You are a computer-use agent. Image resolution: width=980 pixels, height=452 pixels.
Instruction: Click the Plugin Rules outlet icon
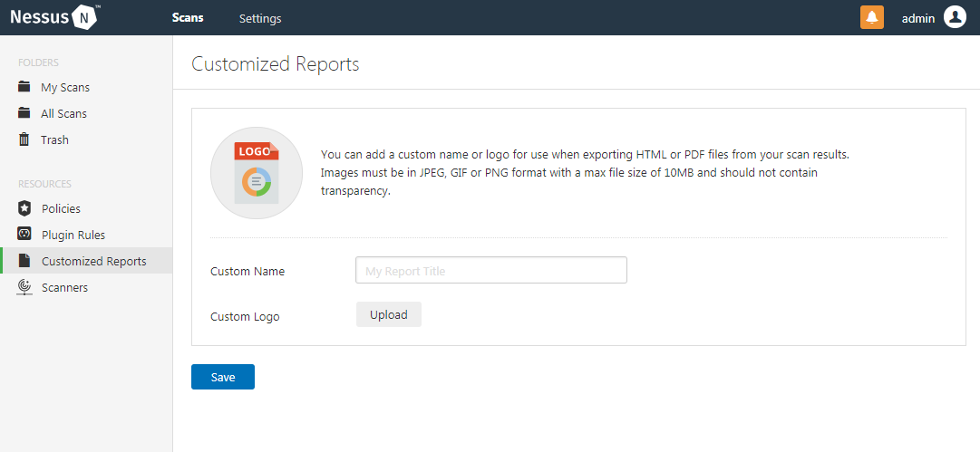(24, 234)
